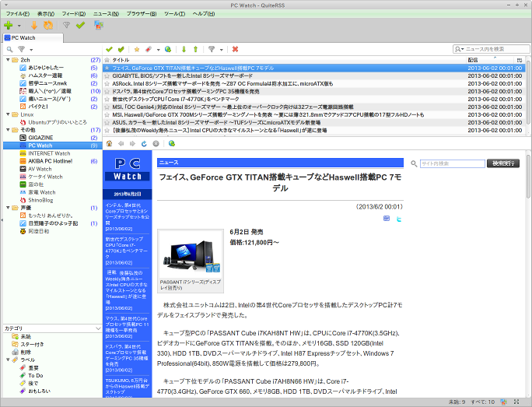532x407 pixels.
Task: Toggle star on the MSI OC Genie4 news row
Action: [x=107, y=107]
